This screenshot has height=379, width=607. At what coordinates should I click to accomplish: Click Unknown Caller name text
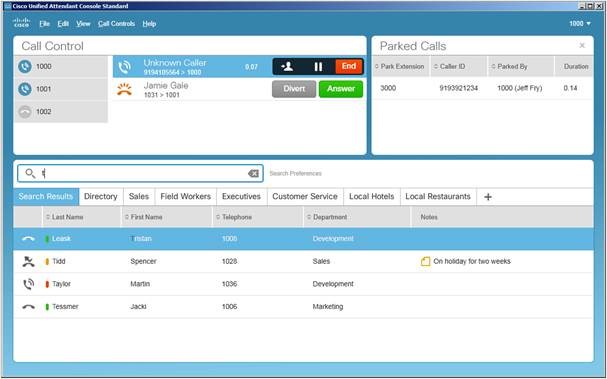[x=175, y=63]
